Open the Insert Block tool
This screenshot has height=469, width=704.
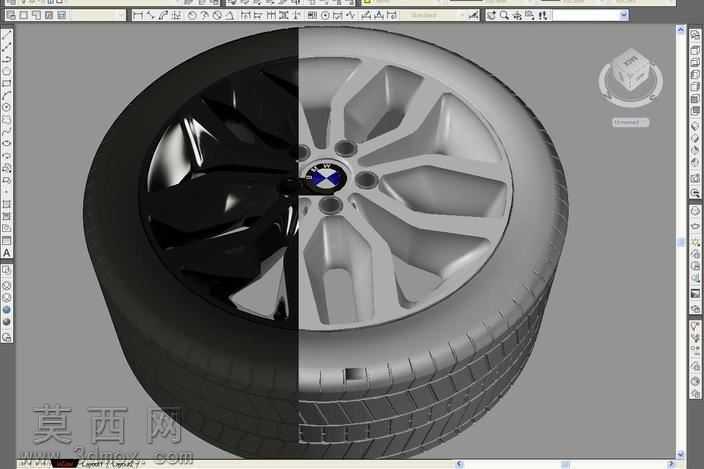7,168
